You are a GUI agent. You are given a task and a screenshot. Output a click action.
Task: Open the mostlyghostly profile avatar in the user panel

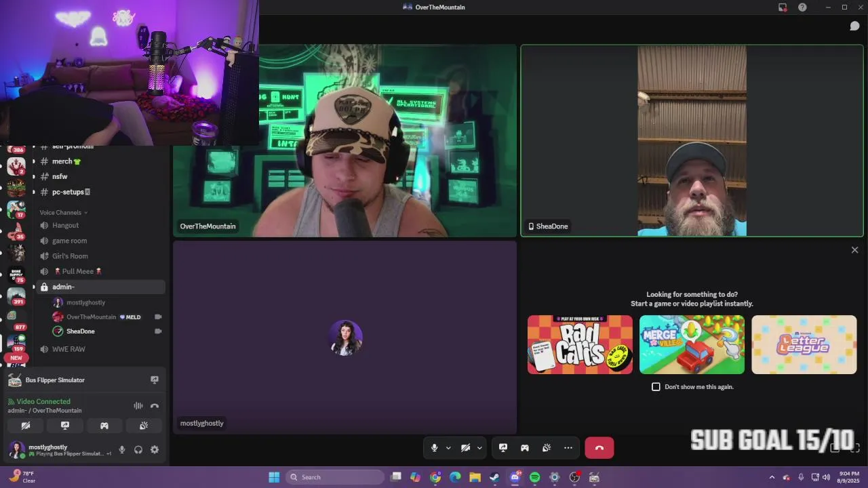click(17, 449)
